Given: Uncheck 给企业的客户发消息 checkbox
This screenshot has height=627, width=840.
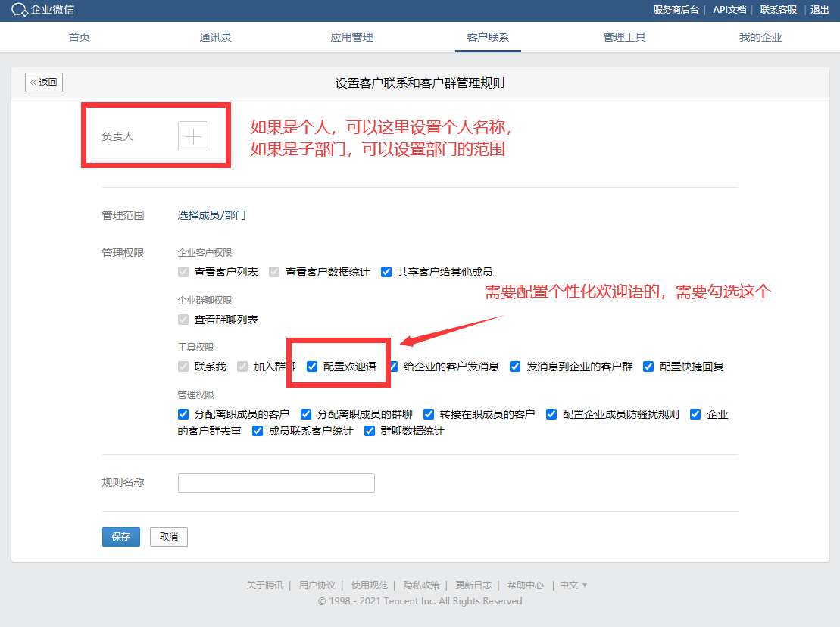Looking at the screenshot, I should click(395, 367).
